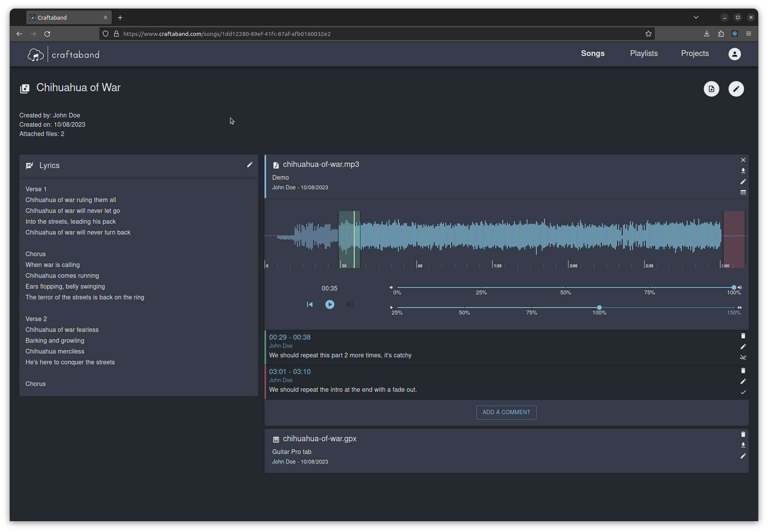Click the 00:29 - 00:38 timestamp link
Image resolution: width=768 pixels, height=532 pixels.
pos(290,337)
